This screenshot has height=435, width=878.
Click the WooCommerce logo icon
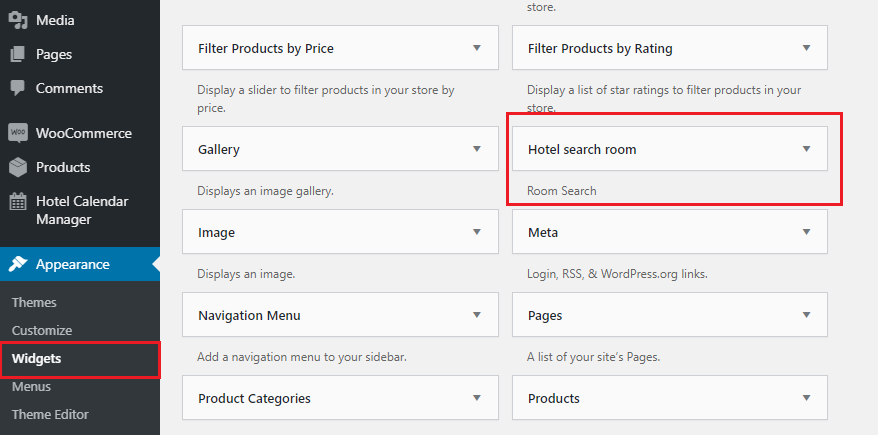pyautogui.click(x=18, y=133)
